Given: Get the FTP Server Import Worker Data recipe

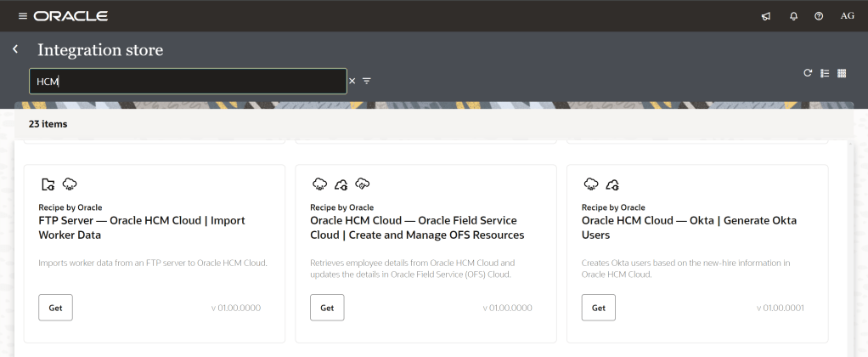Looking at the screenshot, I should pyautogui.click(x=55, y=308).
